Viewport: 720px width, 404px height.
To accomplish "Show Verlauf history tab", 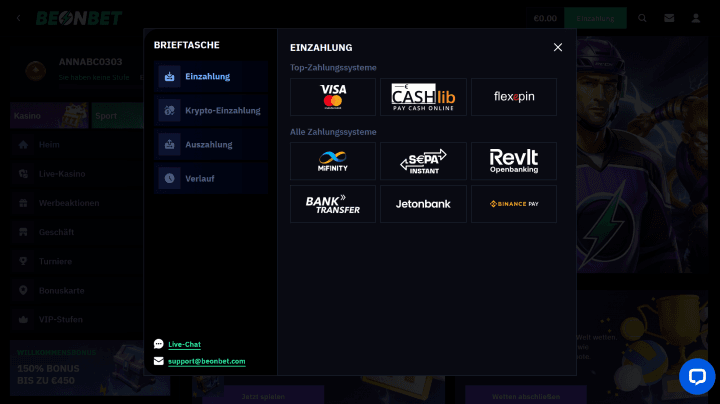I will (211, 178).
